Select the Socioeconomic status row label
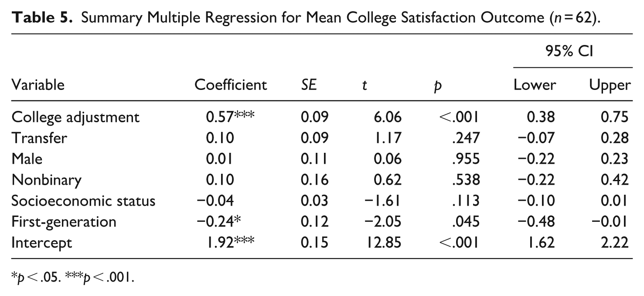The width and height of the screenshot is (644, 296). [83, 201]
